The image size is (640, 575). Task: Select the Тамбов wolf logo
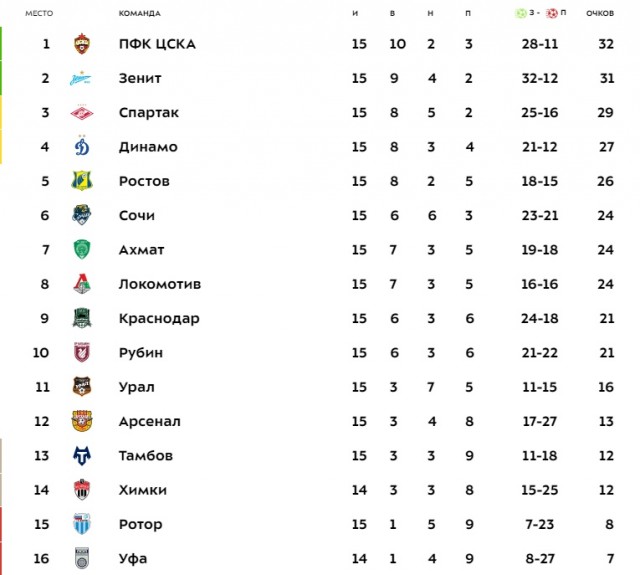pyautogui.click(x=82, y=455)
